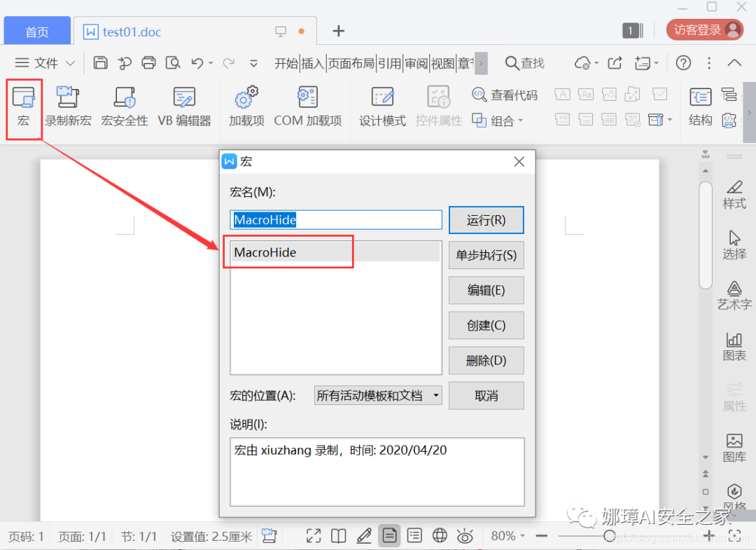Open the 宏的位置 location dropdown
The width and height of the screenshot is (756, 550).
point(378,396)
